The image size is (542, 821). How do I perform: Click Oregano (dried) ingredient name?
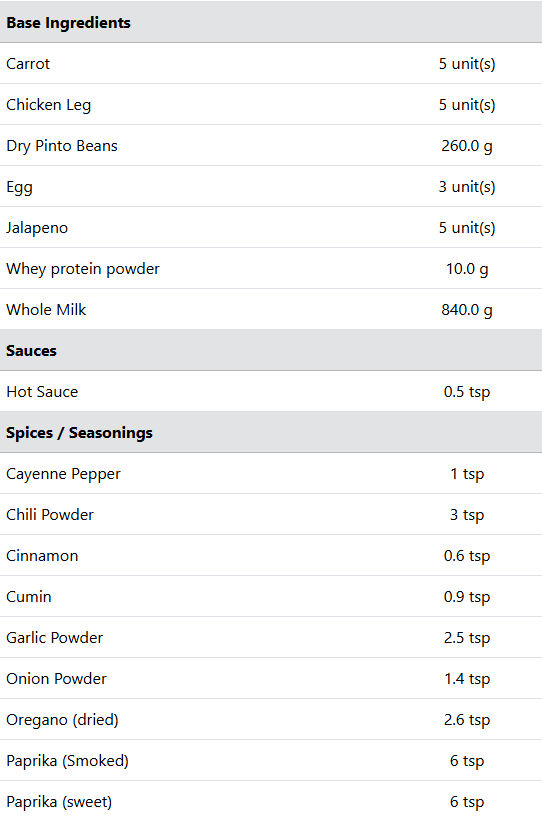tap(62, 719)
